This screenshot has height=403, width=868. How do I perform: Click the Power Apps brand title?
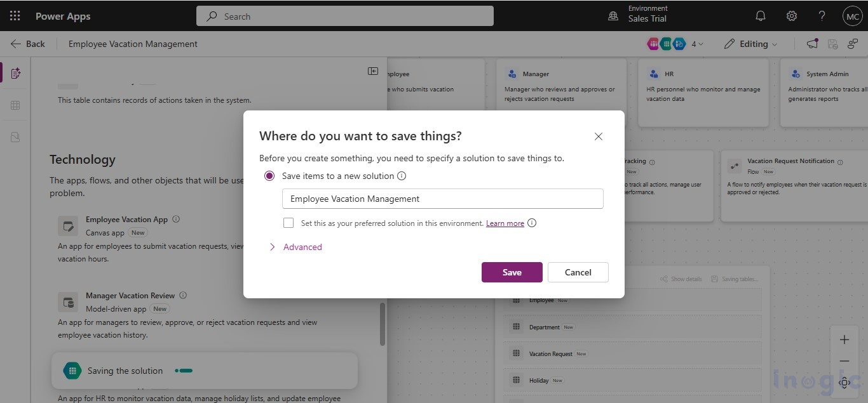[63, 17]
